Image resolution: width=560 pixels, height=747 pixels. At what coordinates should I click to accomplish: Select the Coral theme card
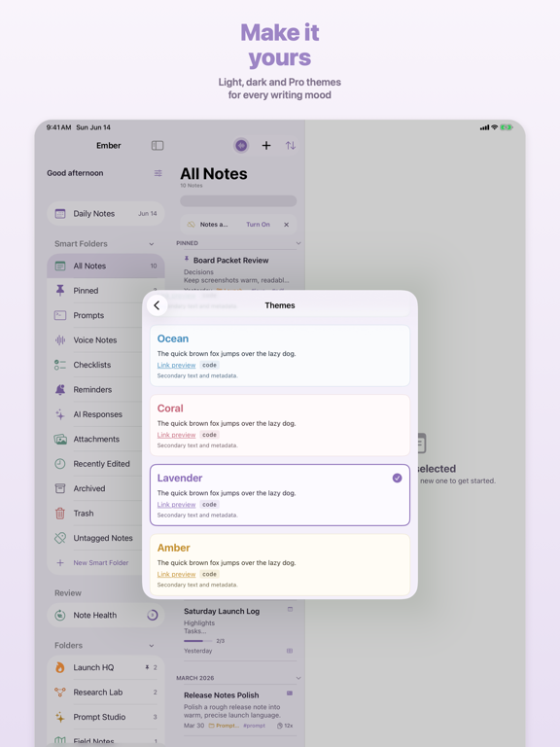click(x=280, y=425)
